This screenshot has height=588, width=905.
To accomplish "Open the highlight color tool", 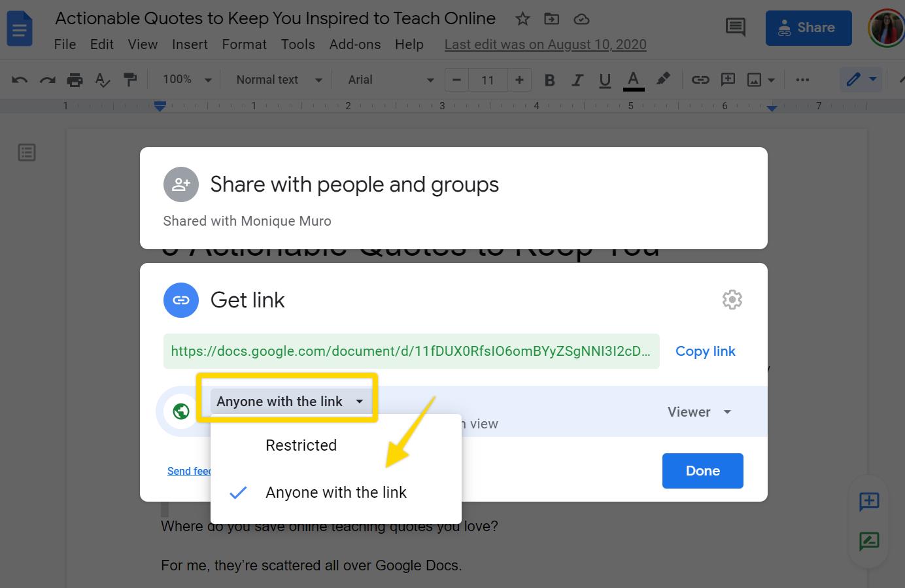I will coord(663,80).
